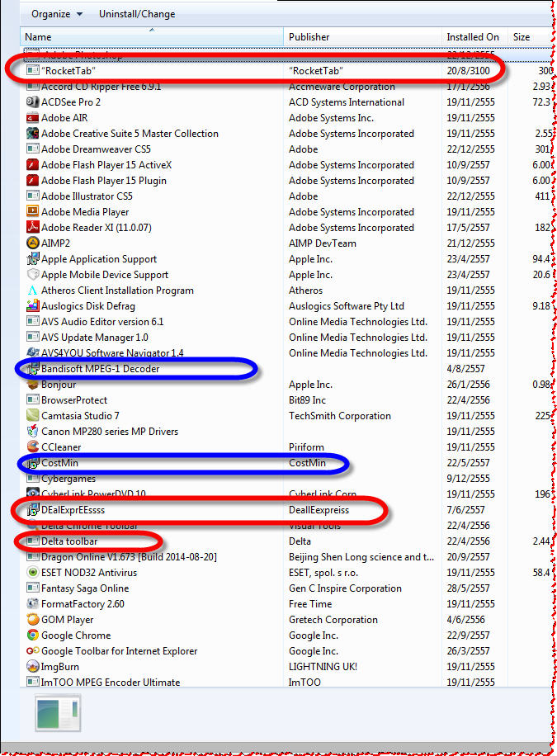Image resolution: width=557 pixels, height=756 pixels.
Task: Select Adobe Dreamweaver CS5 entry
Action: click(96, 149)
